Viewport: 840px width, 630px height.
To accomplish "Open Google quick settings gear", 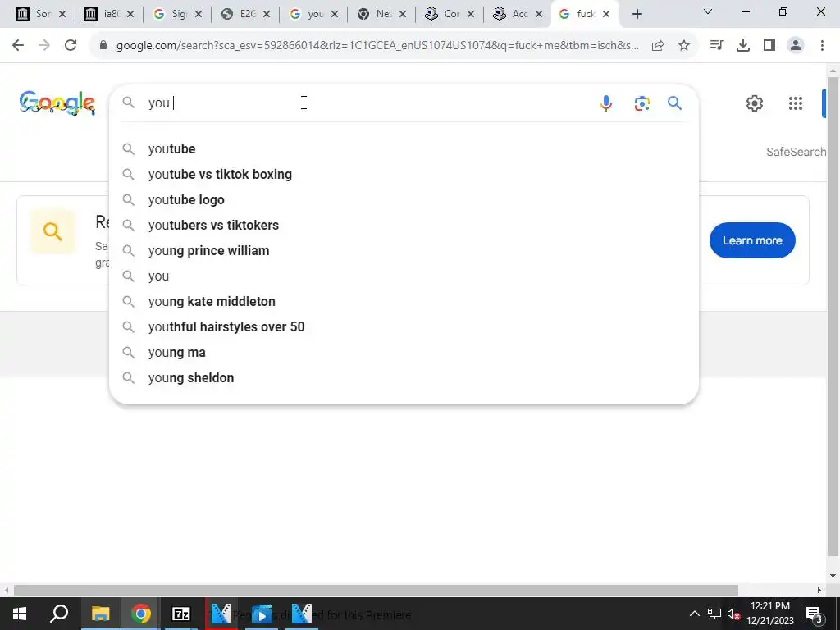I will [755, 103].
